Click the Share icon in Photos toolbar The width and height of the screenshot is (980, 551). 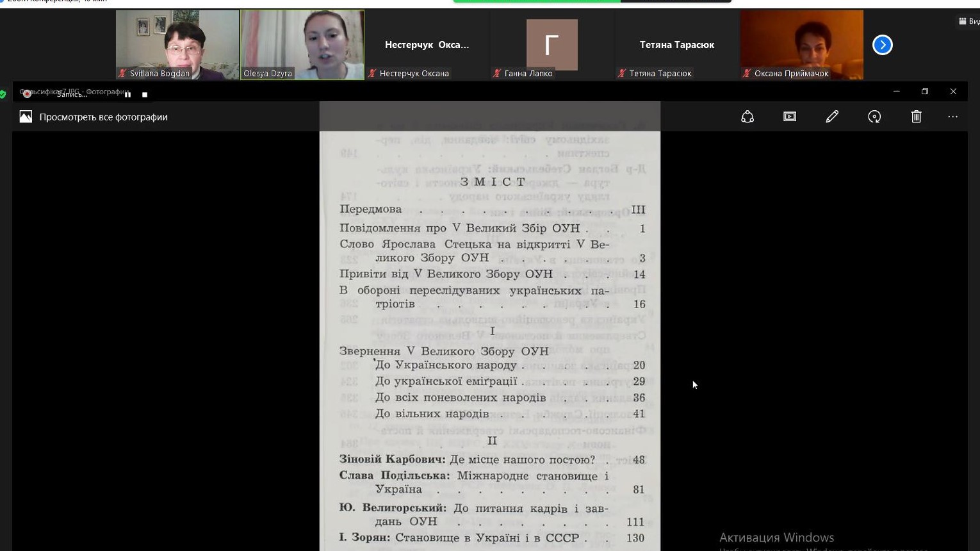[x=747, y=117]
